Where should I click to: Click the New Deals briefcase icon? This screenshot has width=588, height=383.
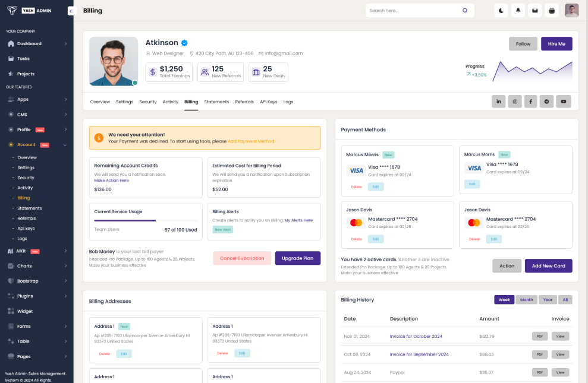[x=256, y=72]
